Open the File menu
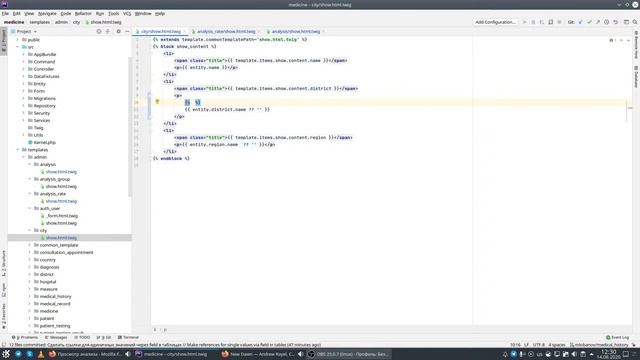 point(5,13)
